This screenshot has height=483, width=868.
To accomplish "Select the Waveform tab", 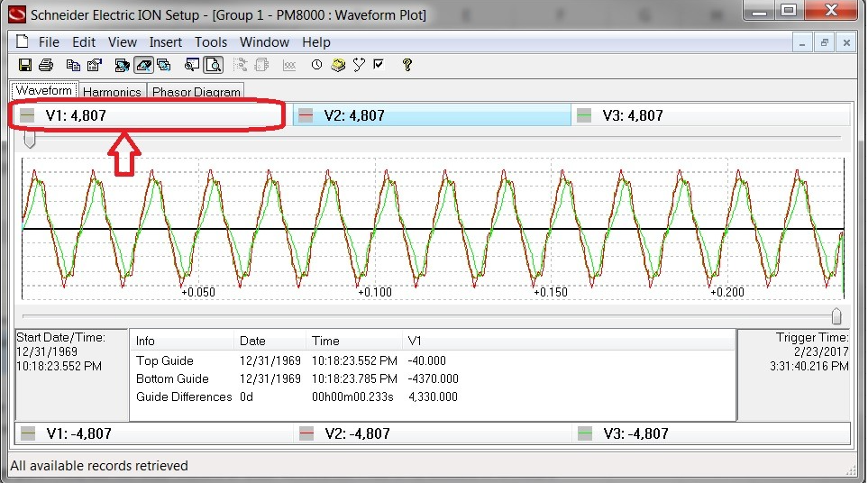I will (x=44, y=90).
